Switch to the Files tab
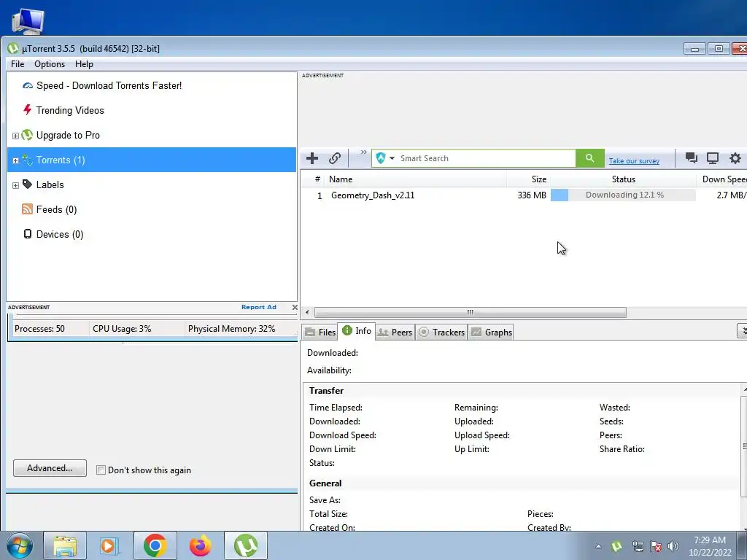This screenshot has width=747, height=560. pyautogui.click(x=320, y=332)
